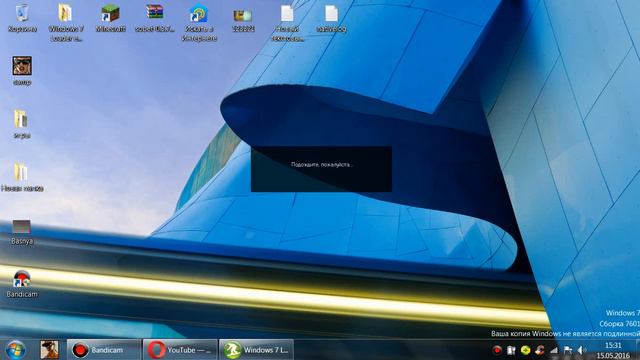Image resolution: width=640 pixels, height=360 pixels.
Task: Open the WinRAR archive icon on desktop
Action: click(x=155, y=18)
